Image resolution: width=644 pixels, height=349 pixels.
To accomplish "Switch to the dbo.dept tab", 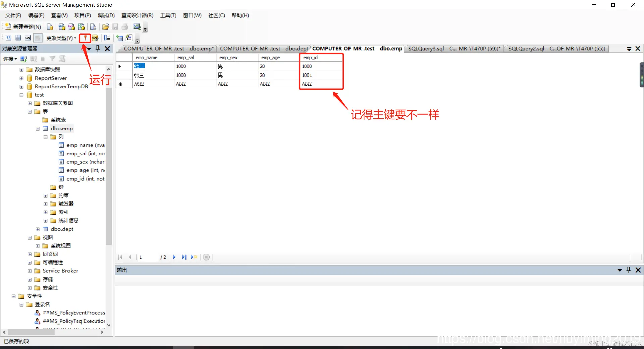I will pyautogui.click(x=264, y=49).
